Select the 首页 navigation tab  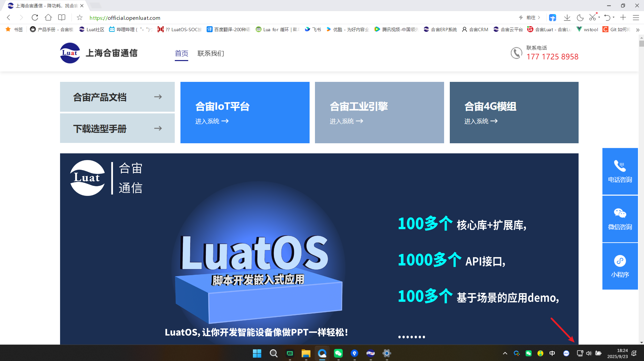point(181,53)
